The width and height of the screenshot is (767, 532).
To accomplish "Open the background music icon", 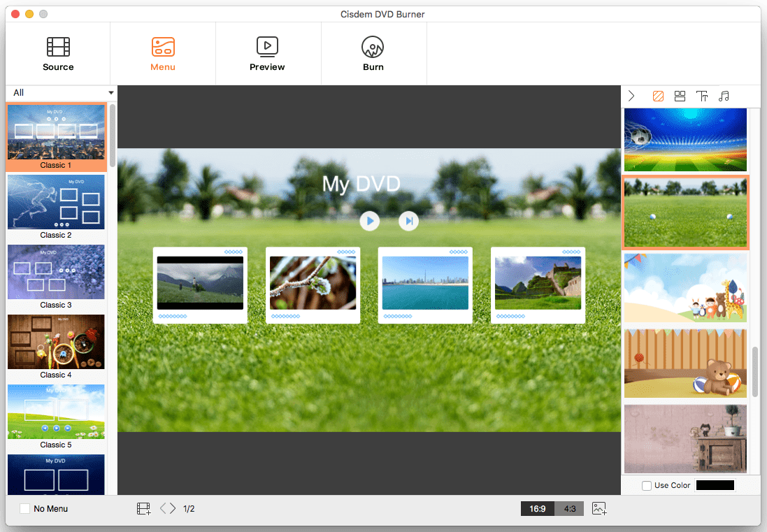I will [x=724, y=96].
